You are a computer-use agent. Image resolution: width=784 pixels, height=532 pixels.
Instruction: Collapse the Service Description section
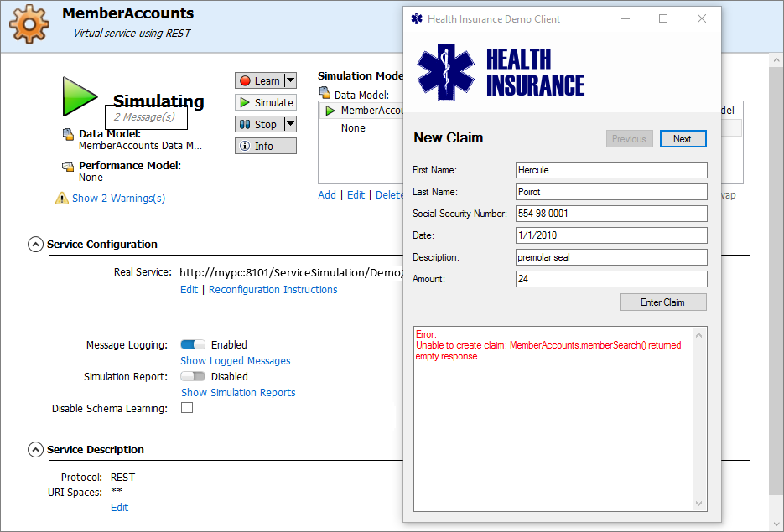35,450
